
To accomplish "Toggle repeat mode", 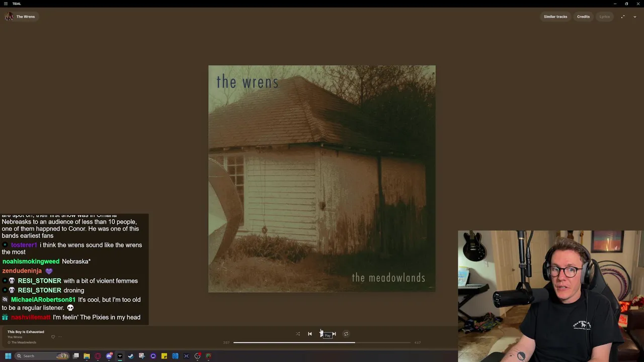I will point(346,334).
